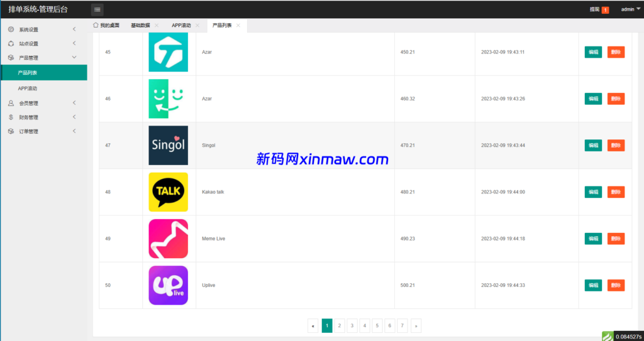The height and width of the screenshot is (341, 644).
Task: Open the Meme Live logo thumbnail
Action: tap(168, 239)
